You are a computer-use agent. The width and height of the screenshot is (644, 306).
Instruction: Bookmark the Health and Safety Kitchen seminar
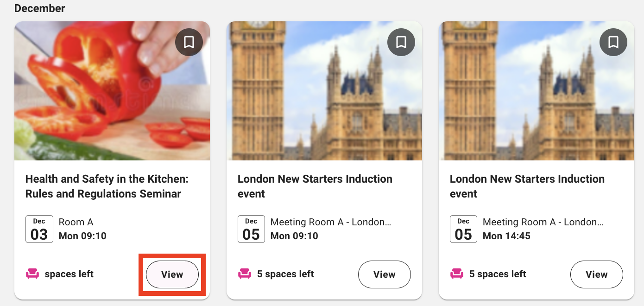(x=189, y=43)
